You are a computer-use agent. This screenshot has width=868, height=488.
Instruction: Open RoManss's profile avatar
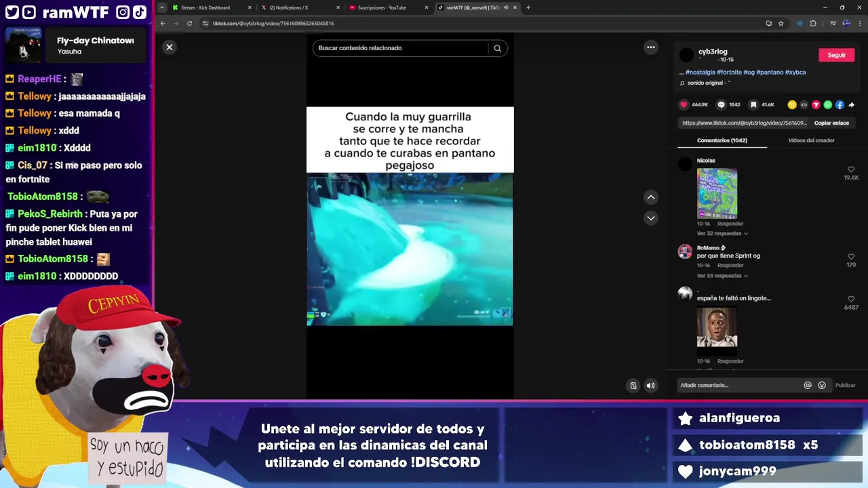coord(685,251)
